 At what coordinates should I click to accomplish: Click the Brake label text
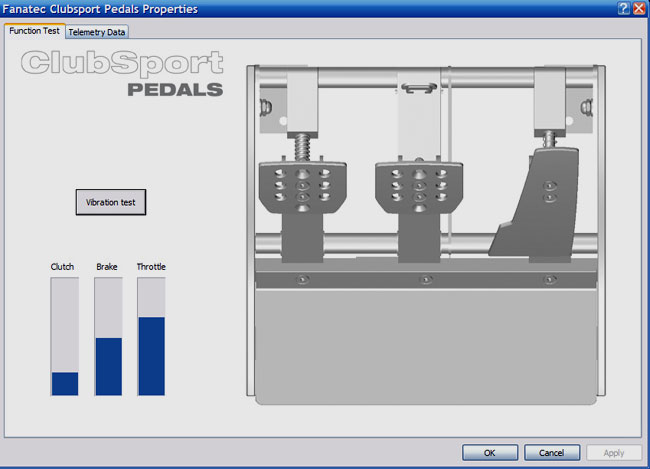(x=107, y=267)
